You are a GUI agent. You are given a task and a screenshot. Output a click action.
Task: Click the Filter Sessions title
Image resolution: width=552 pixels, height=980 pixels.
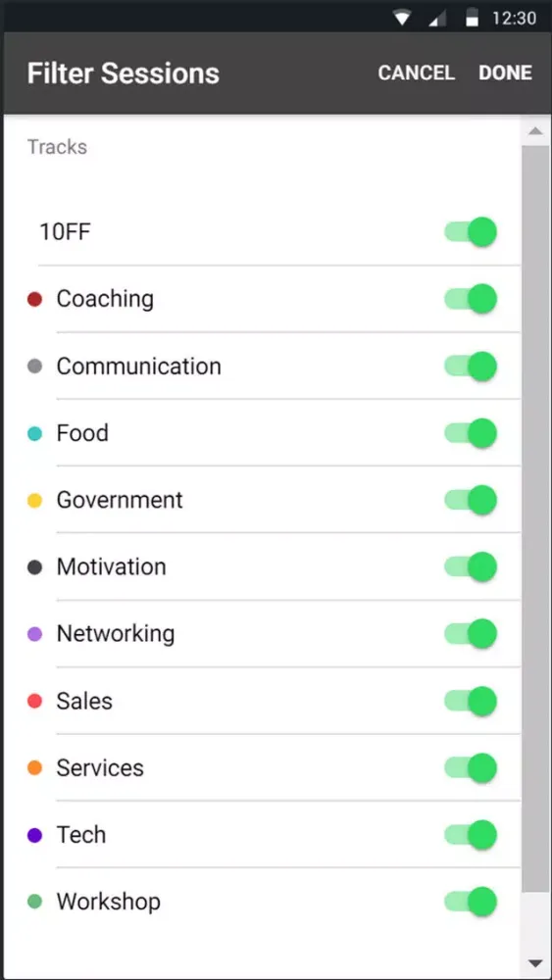[x=124, y=73]
